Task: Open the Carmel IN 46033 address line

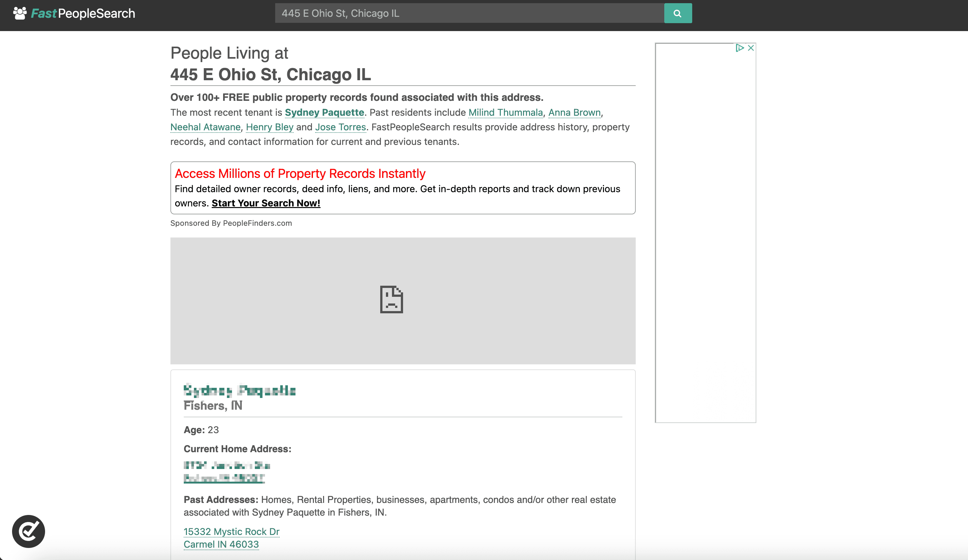Action: point(221,544)
